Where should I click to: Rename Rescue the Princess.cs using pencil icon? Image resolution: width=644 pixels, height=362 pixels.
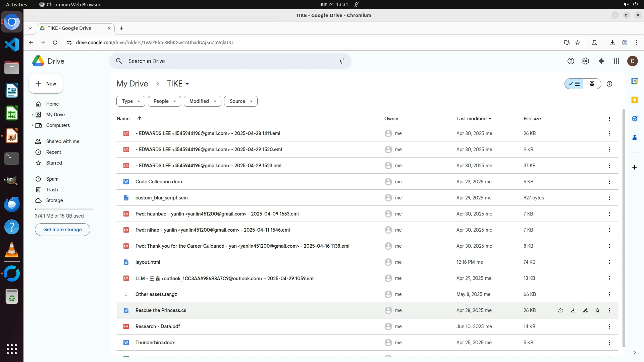(585, 310)
